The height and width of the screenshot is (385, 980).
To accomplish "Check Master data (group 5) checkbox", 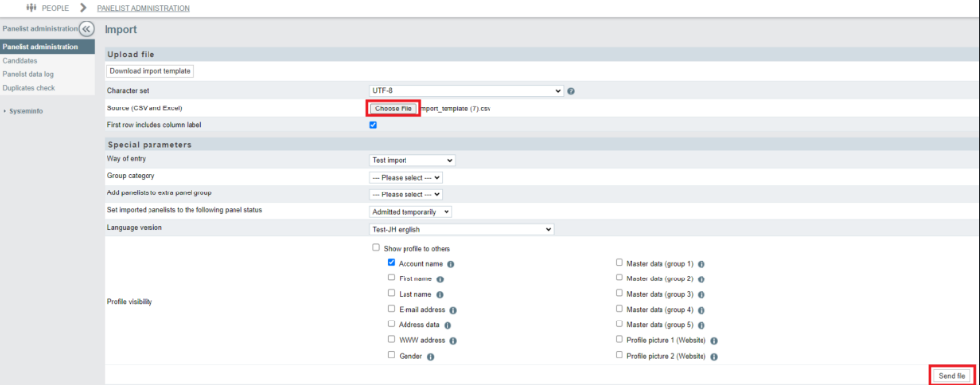I will click(618, 324).
